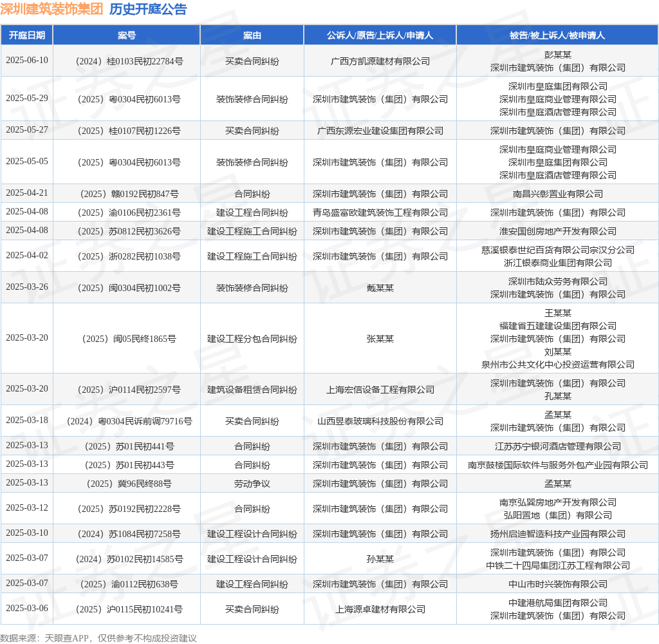Click the 深圳建筑装饰集团 title text
The image size is (659, 644).
pyautogui.click(x=51, y=9)
